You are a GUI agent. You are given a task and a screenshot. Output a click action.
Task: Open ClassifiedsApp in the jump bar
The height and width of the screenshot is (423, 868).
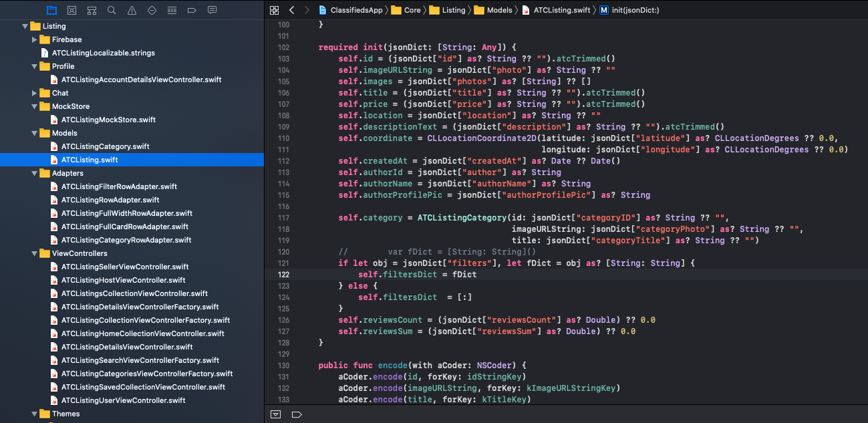[x=354, y=11]
